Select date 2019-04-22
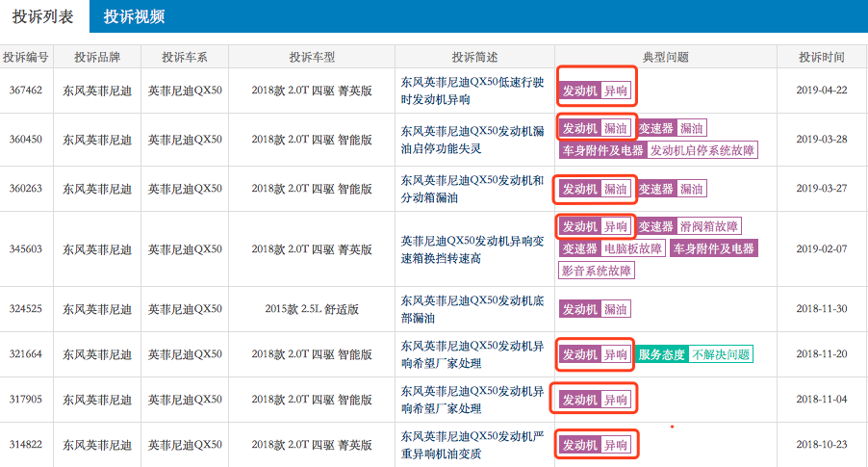Image resolution: width=868 pixels, height=467 pixels. [x=822, y=91]
